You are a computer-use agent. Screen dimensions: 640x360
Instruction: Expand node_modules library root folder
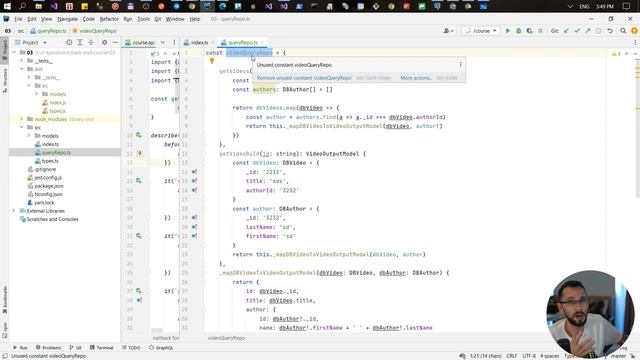[x=22, y=119]
